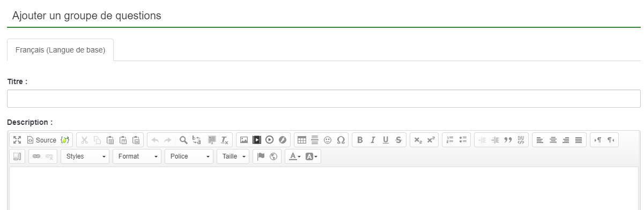The height and width of the screenshot is (210, 644).
Task: Insert a horizontal line
Action: 315,140
